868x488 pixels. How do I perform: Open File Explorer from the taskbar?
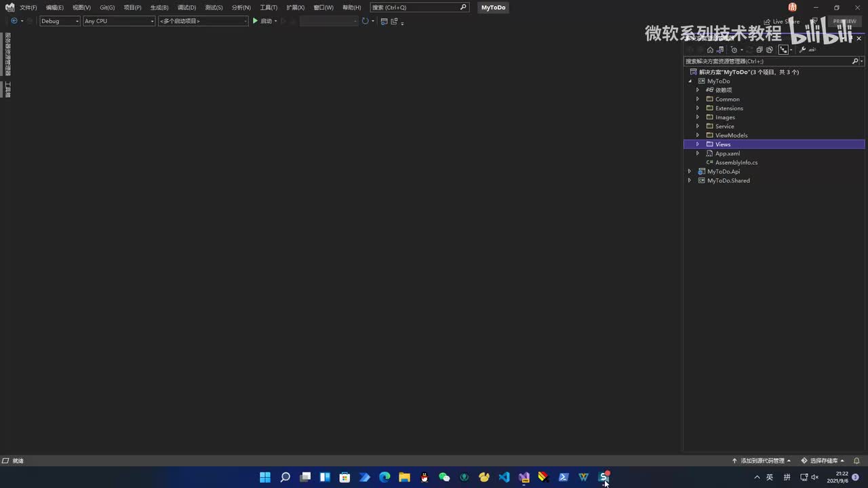click(404, 477)
